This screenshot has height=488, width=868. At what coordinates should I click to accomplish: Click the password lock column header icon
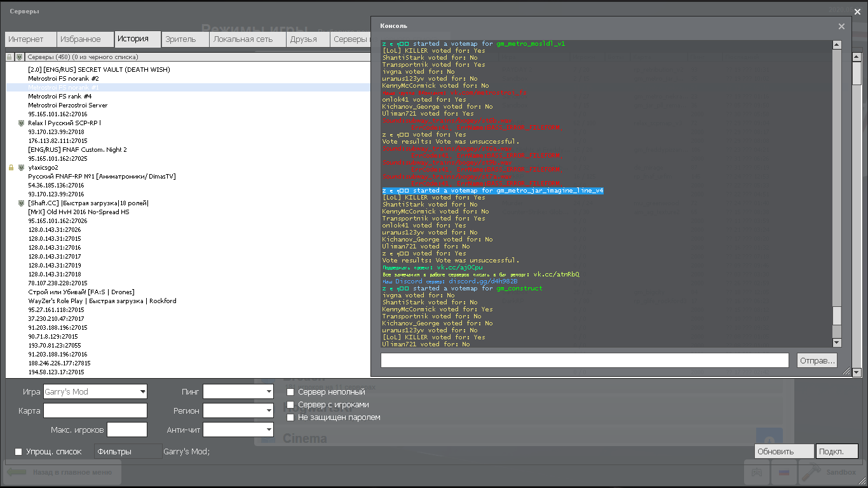click(x=10, y=57)
